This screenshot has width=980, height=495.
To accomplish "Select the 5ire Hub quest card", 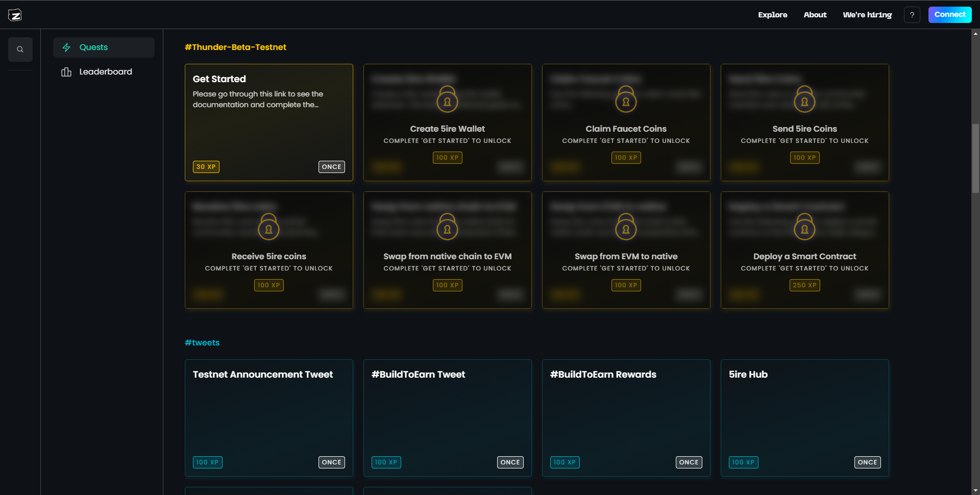I will tap(804, 417).
